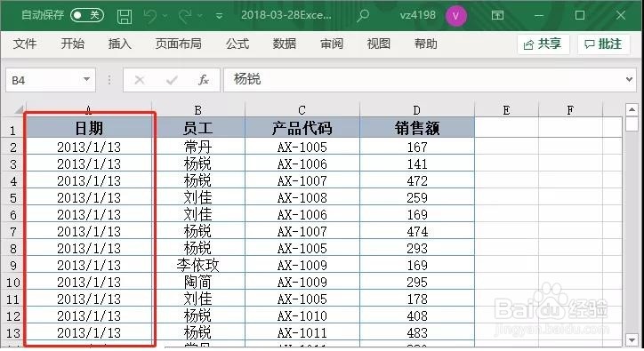Viewport: 644px width, 351px height.
Task: Select column E header
Action: pos(506,110)
